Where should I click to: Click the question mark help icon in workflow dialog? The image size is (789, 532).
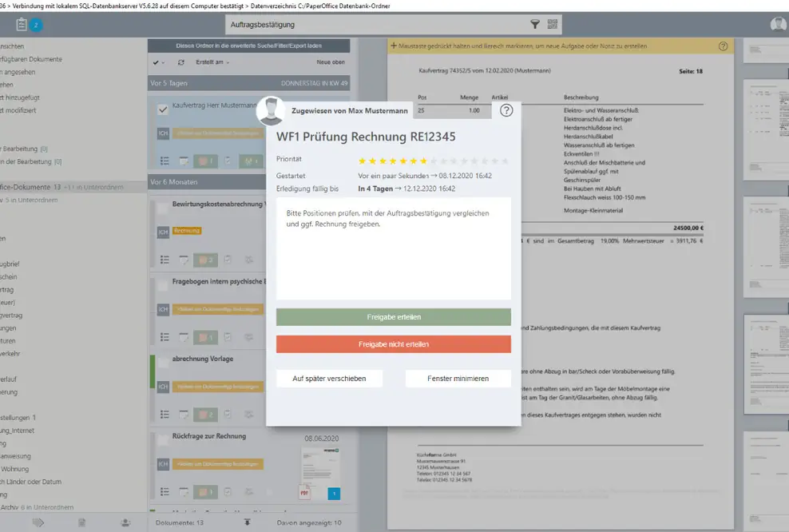click(506, 110)
